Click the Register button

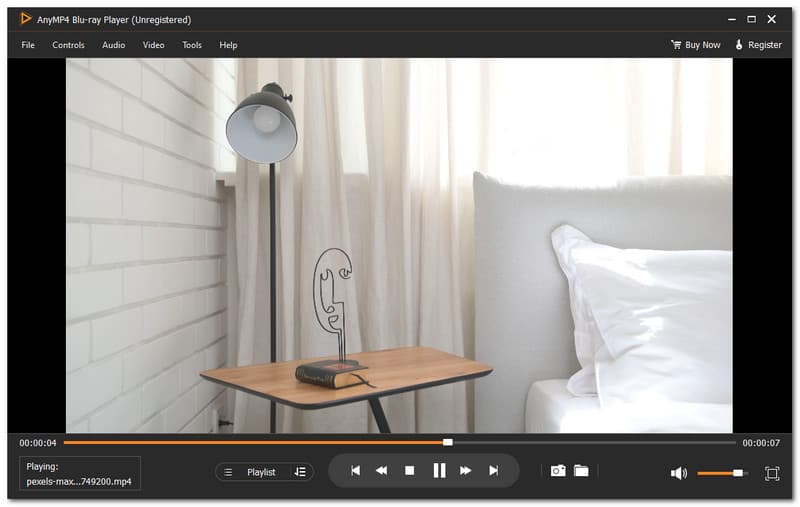coord(758,45)
